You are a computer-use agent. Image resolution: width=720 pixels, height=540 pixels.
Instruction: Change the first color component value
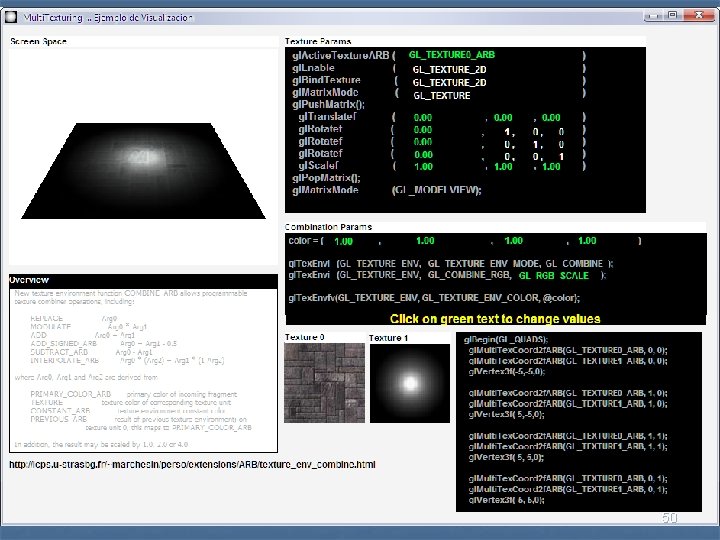click(343, 242)
